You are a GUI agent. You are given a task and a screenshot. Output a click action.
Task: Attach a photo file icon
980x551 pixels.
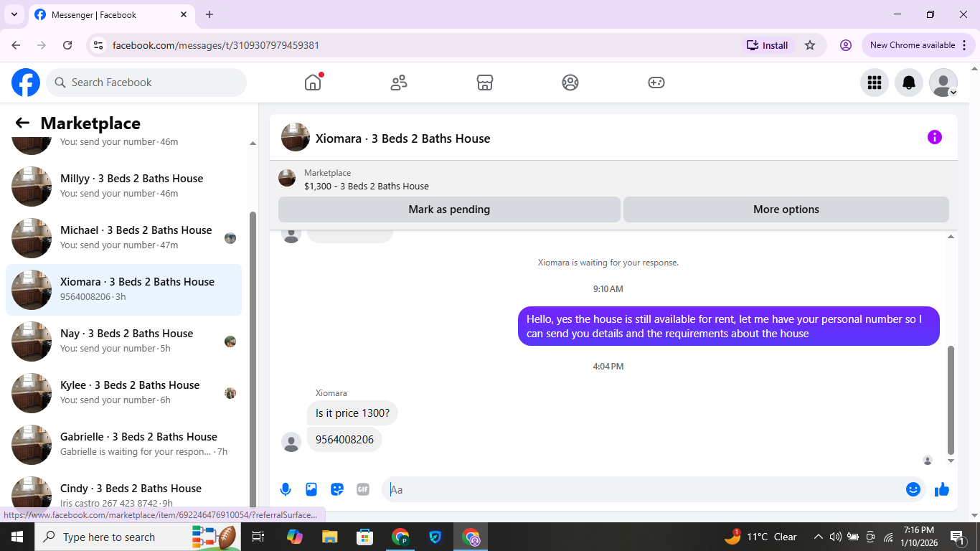coord(311,489)
